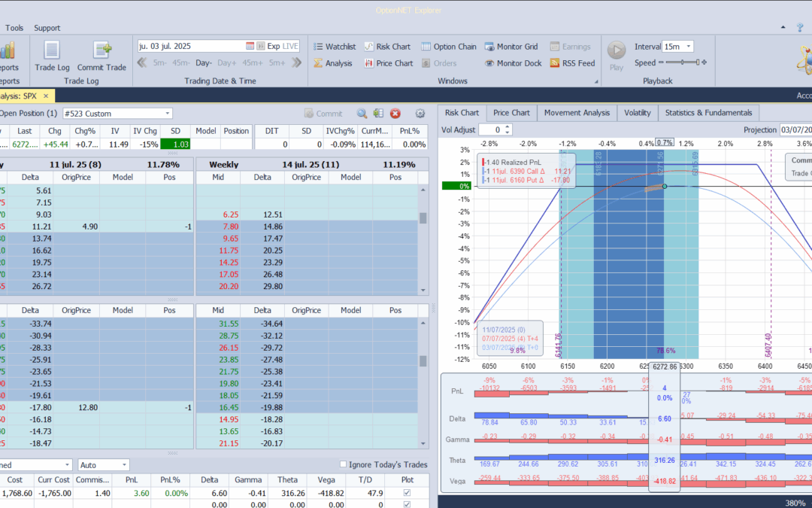Click the 45m- time step button

pos(181,62)
